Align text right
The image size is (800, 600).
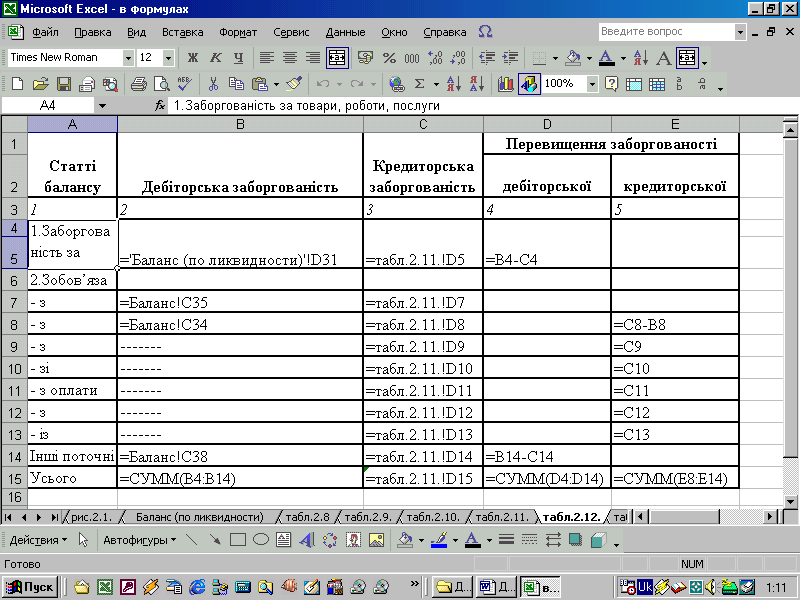tap(313, 58)
